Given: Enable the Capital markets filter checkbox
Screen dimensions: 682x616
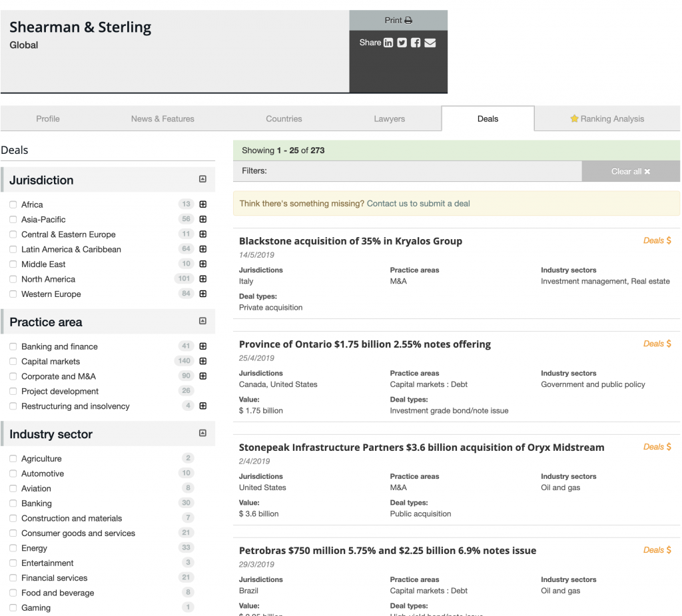Looking at the screenshot, I should 13,362.
